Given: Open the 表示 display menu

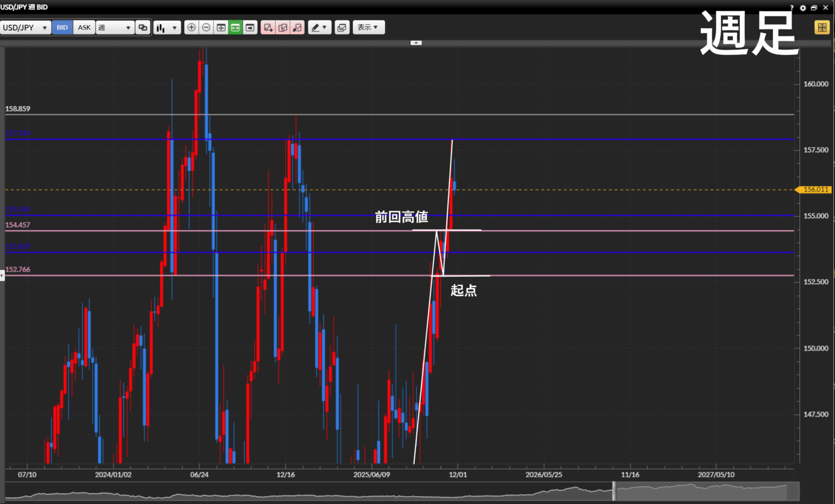Looking at the screenshot, I should pyautogui.click(x=368, y=28).
